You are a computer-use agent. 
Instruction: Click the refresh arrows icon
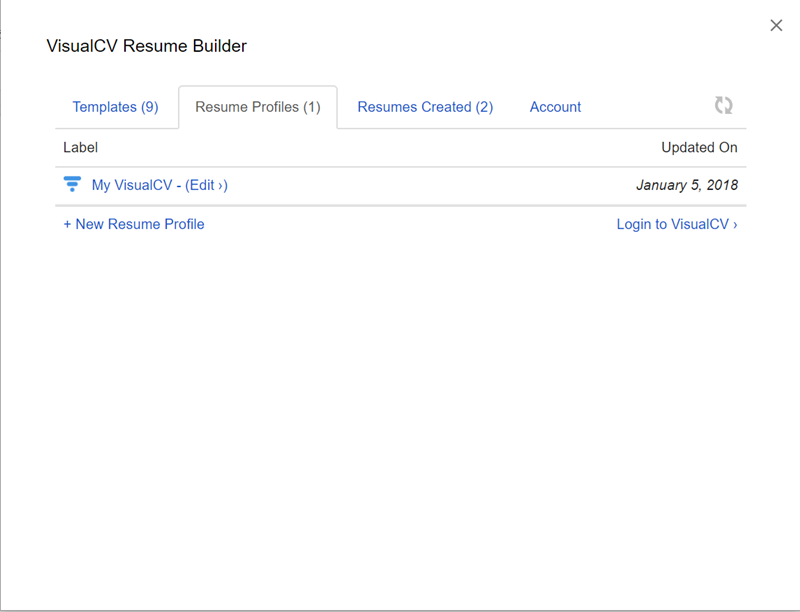[723, 106]
